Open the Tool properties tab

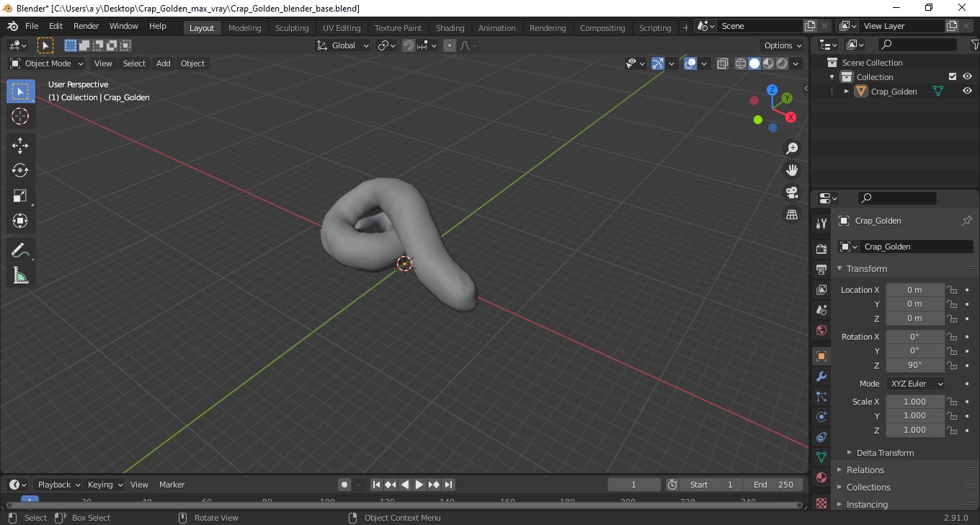pos(821,223)
